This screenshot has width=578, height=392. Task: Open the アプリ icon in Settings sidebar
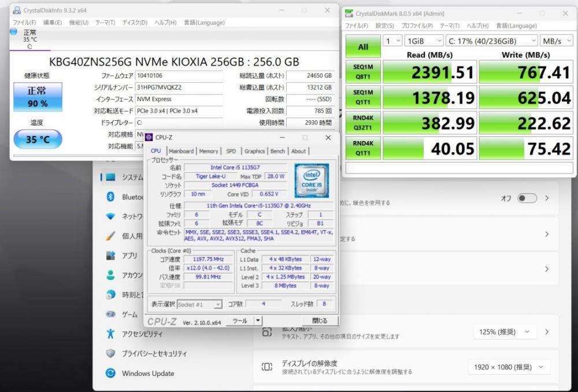point(110,256)
